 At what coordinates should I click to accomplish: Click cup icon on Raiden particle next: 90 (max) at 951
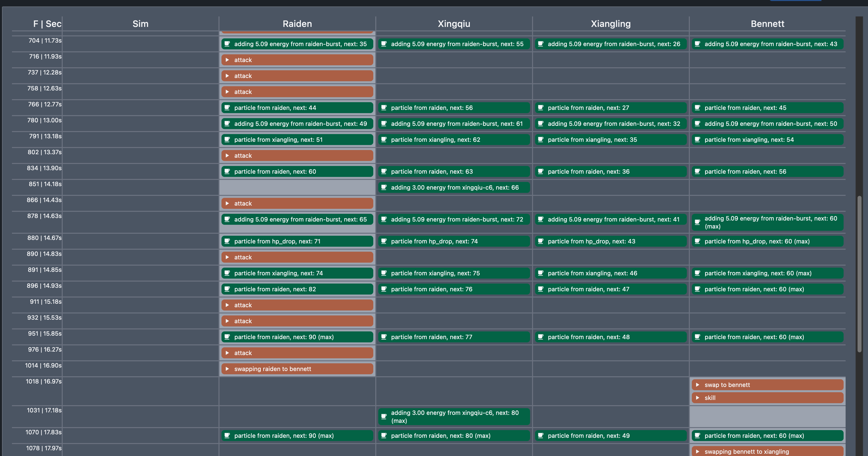227,337
